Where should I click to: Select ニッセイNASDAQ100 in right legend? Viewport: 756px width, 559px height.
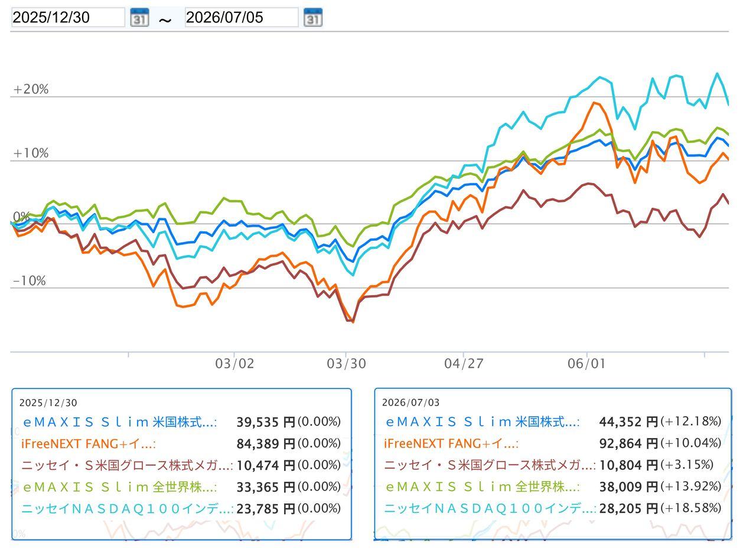point(490,508)
